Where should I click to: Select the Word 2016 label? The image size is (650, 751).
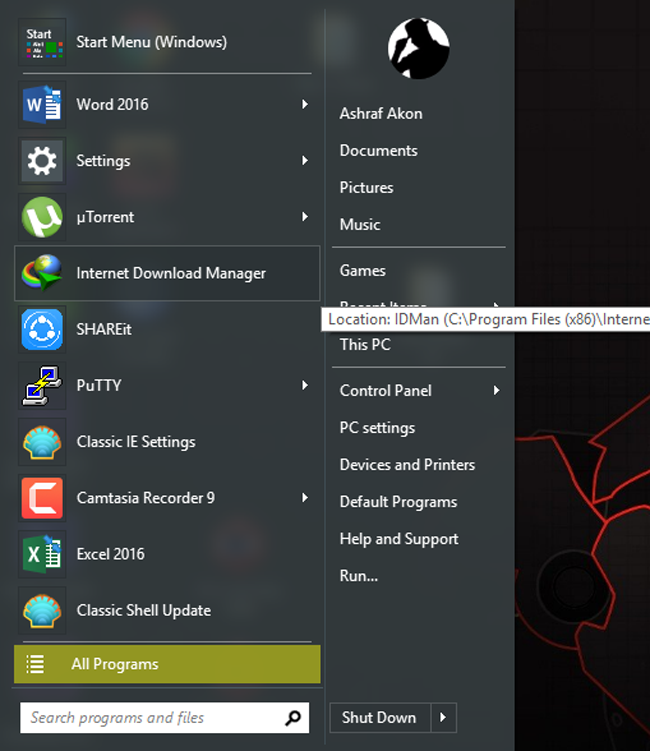113,104
